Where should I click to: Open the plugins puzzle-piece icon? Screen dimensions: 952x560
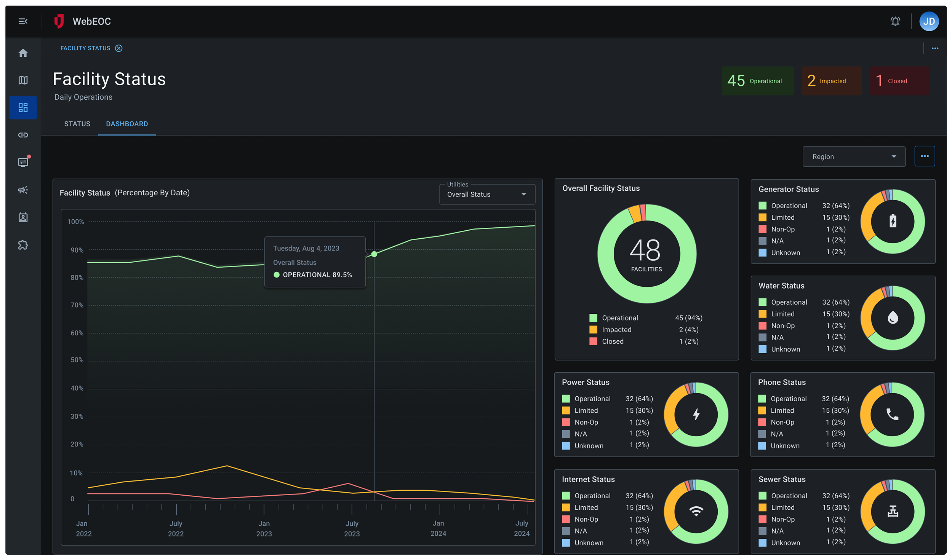[x=23, y=245]
